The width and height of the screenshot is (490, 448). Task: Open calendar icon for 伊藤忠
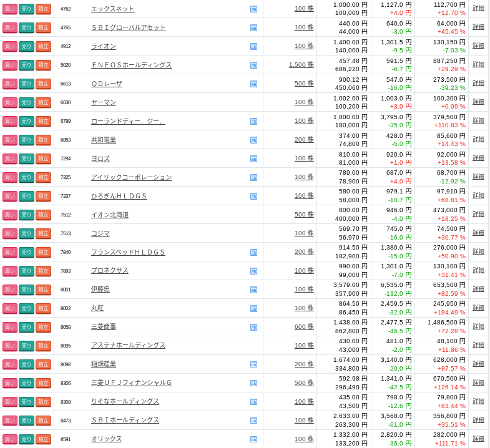254,290
